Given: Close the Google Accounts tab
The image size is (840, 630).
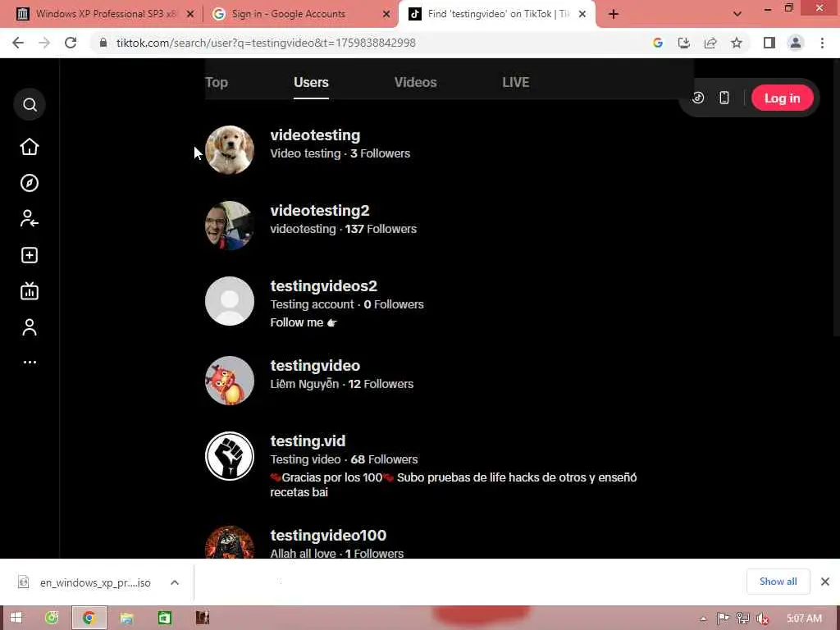Looking at the screenshot, I should 386,15.
